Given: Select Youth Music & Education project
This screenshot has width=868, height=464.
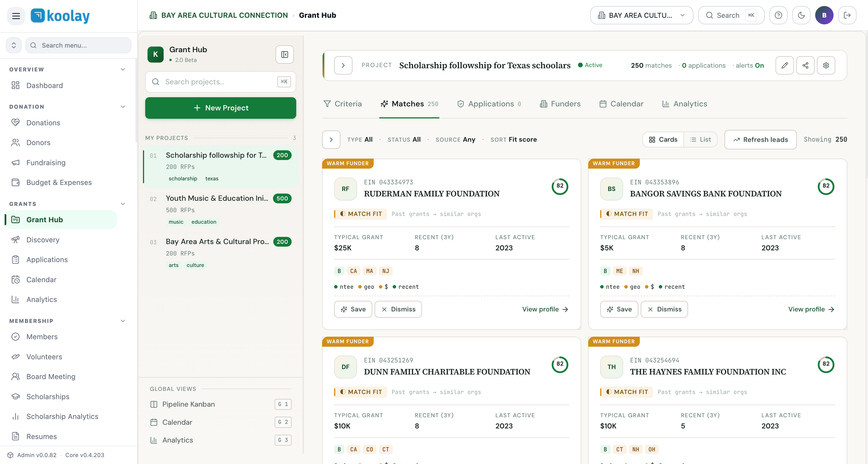Looking at the screenshot, I should tap(220, 210).
